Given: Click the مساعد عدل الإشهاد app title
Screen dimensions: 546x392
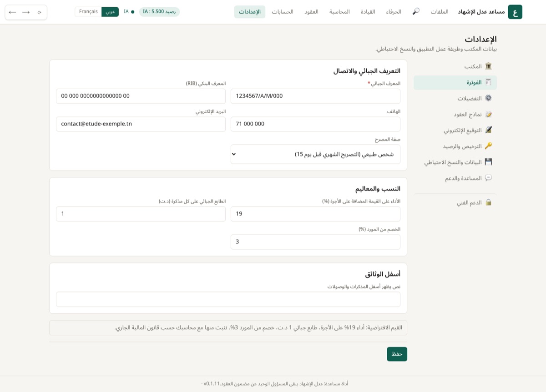Looking at the screenshot, I should 481,12.
